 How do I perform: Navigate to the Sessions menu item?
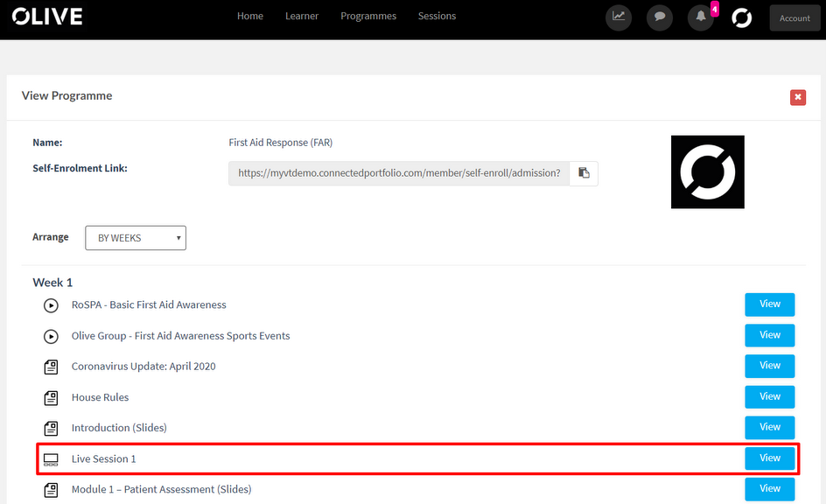click(x=437, y=16)
